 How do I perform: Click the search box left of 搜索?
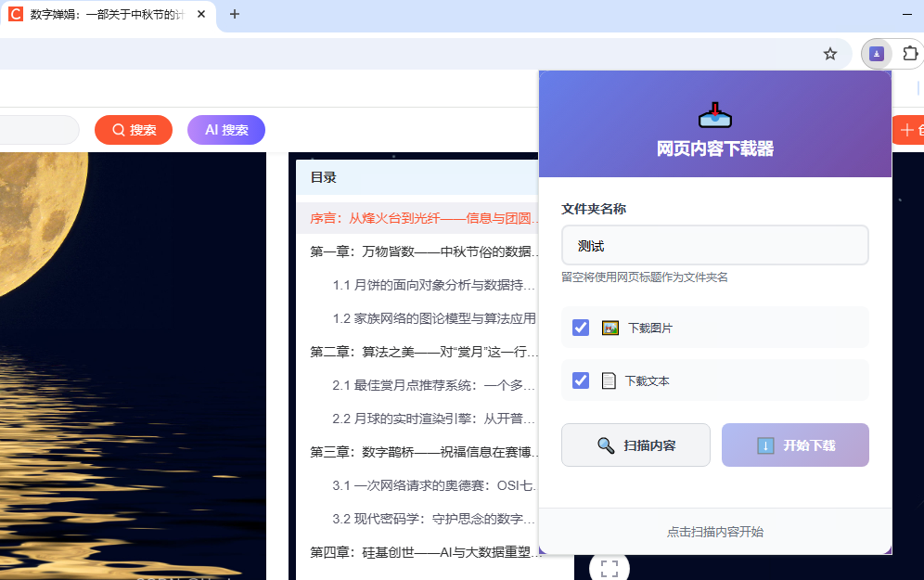click(39, 130)
